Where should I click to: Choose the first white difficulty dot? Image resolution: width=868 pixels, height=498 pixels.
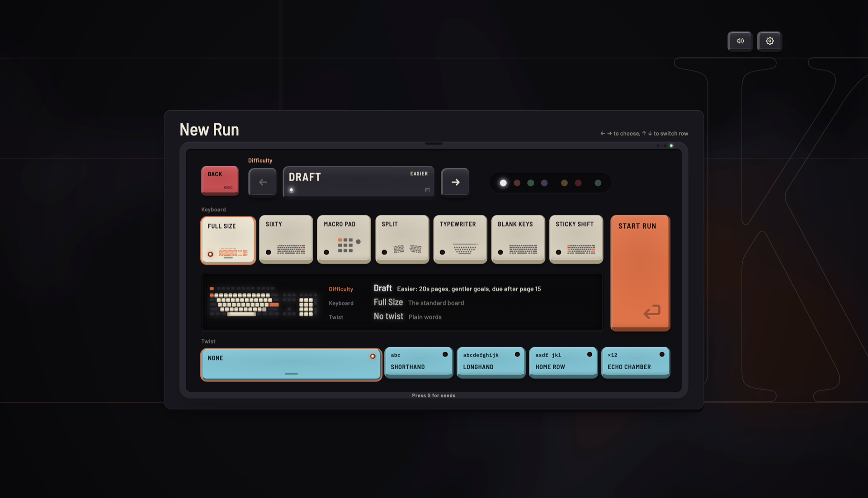tap(503, 183)
